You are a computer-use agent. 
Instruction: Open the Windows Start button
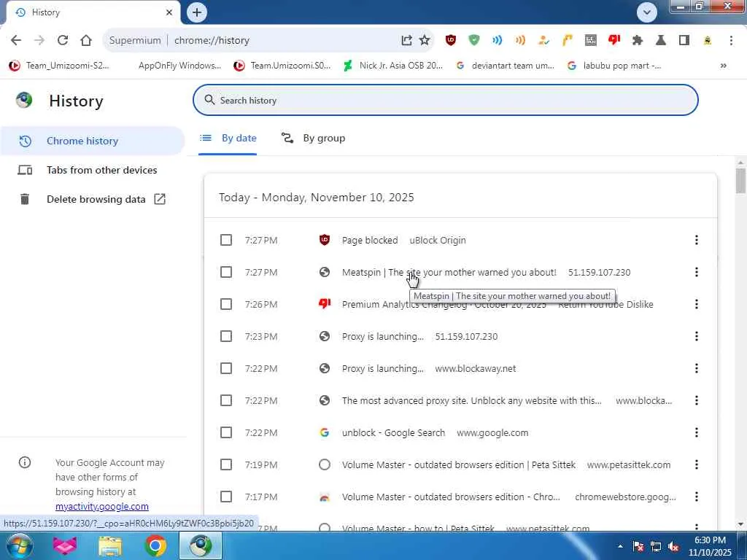[x=20, y=545]
